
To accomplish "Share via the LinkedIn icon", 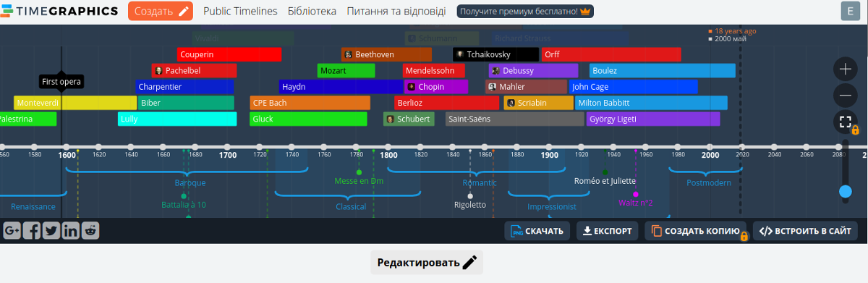I will tap(70, 231).
